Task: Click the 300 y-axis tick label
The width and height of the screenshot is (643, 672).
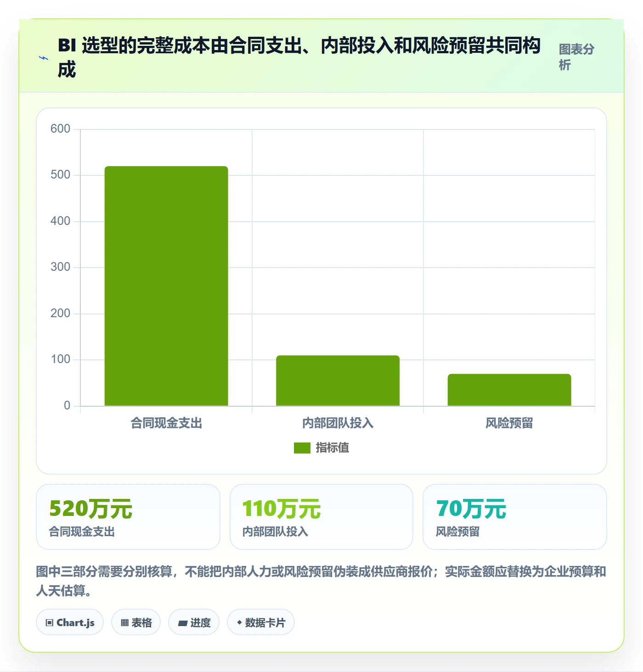Action: 60,267
